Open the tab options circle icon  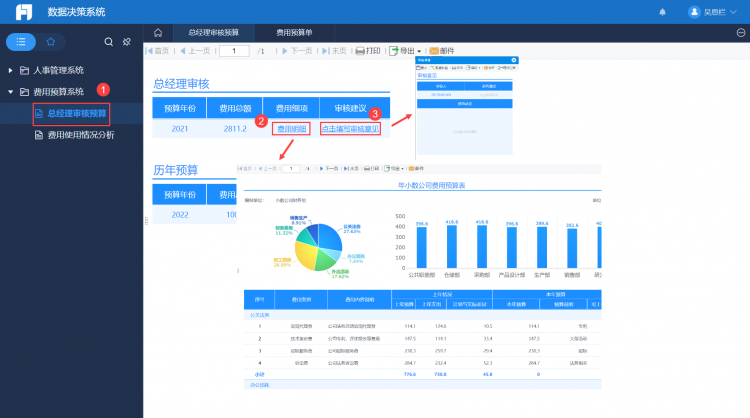741,33
